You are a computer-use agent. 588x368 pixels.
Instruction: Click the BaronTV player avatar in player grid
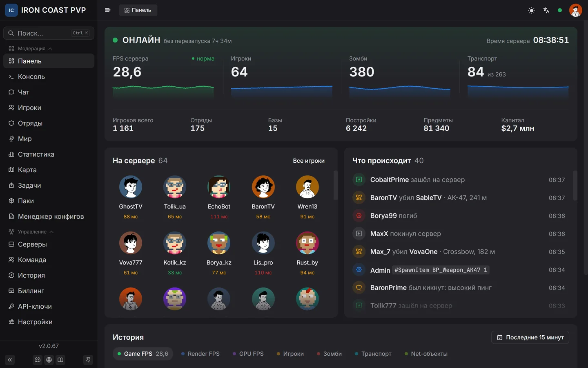(x=263, y=187)
